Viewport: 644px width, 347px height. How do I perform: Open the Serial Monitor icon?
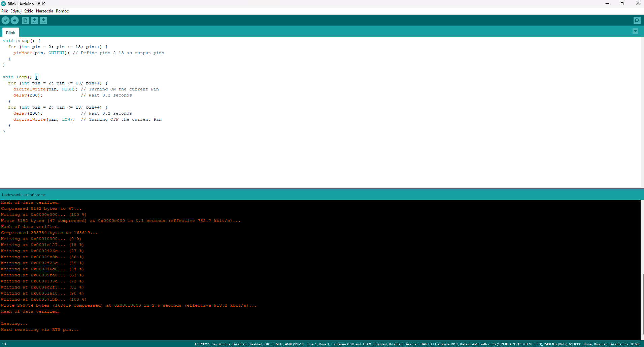tap(637, 21)
